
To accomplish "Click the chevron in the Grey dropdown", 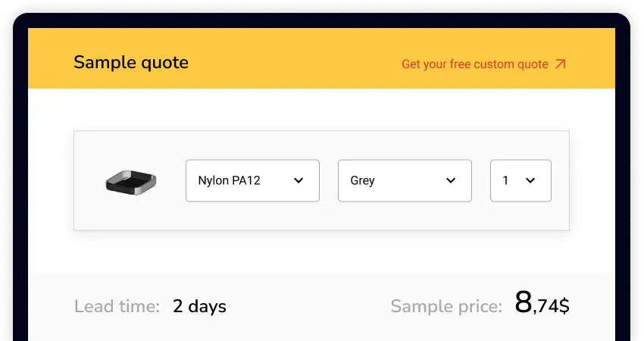I will click(451, 180).
